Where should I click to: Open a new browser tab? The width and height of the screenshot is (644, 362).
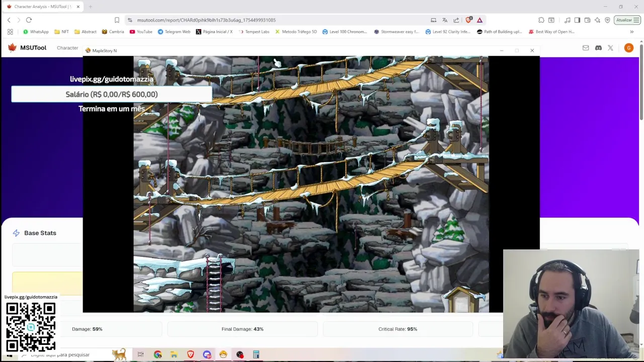(x=91, y=7)
